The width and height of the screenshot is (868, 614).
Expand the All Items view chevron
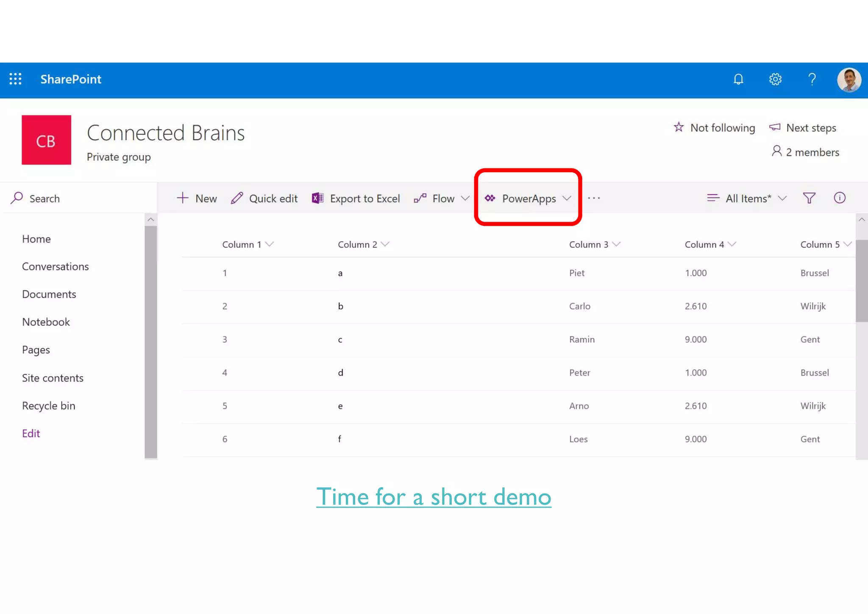click(782, 198)
